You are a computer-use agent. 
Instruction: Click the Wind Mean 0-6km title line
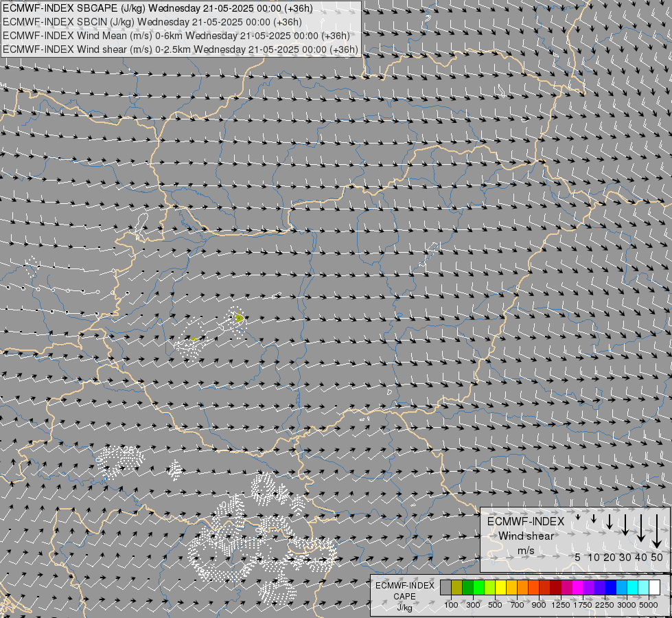(176, 36)
